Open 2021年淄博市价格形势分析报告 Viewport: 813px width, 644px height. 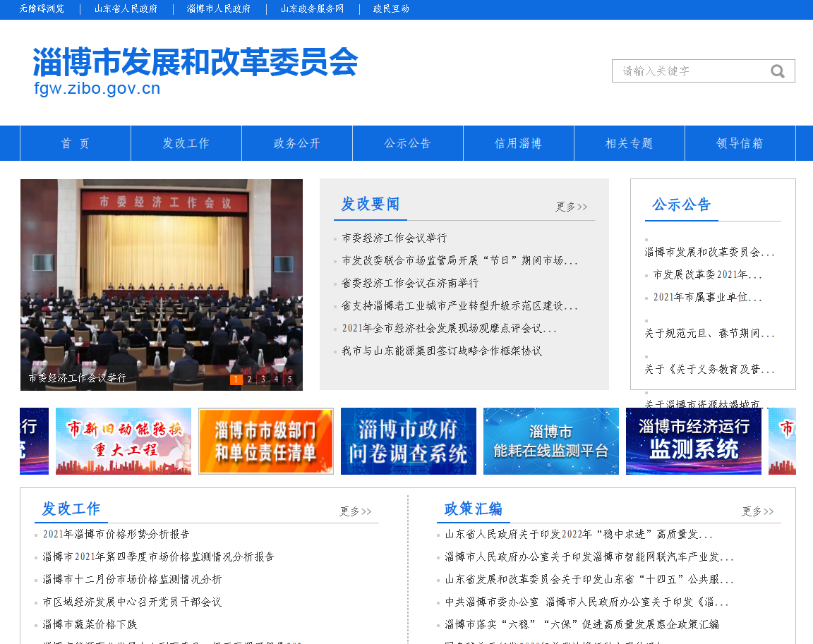pyautogui.click(x=116, y=534)
